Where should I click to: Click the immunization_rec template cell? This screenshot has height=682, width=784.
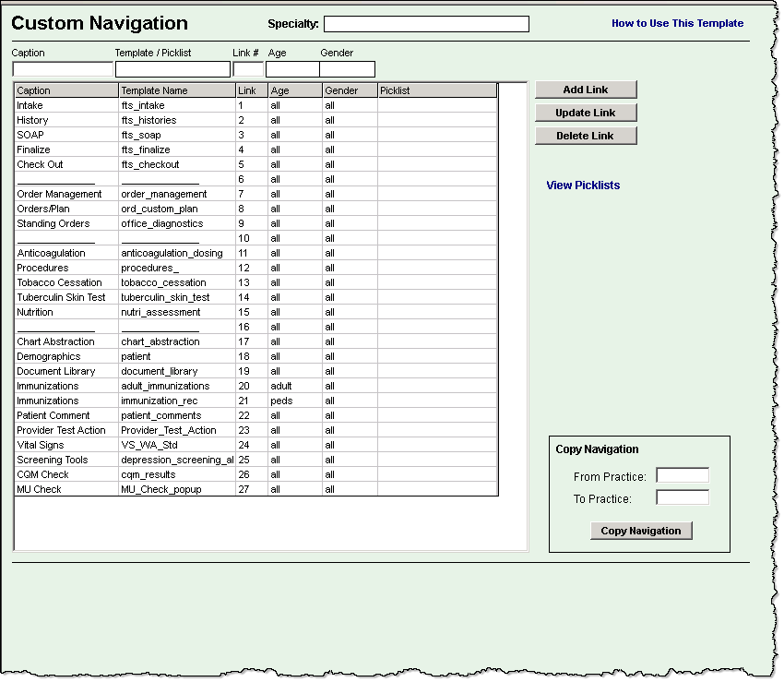click(x=177, y=401)
